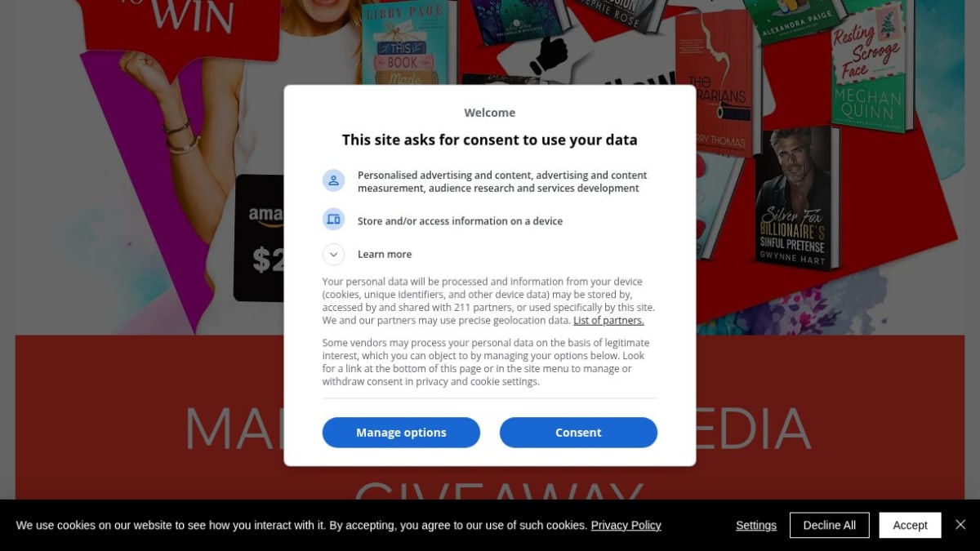Open the Privacy Policy link
Image resolution: width=980 pixels, height=551 pixels.
click(626, 525)
